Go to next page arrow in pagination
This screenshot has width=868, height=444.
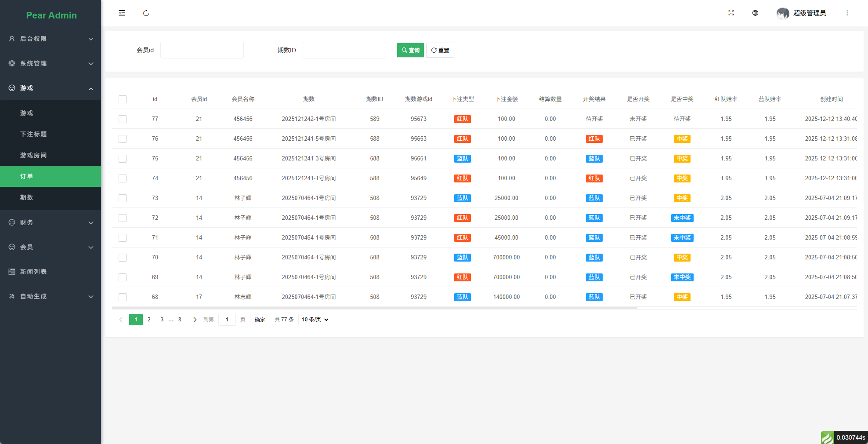(195, 320)
